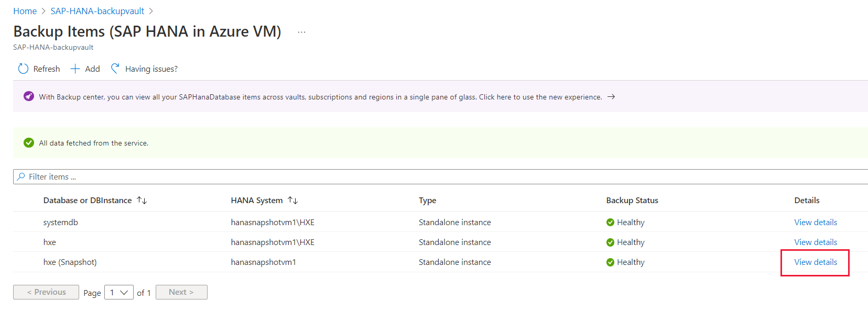Open the ellipsis menu beside the page title
The image size is (868, 311).
pyautogui.click(x=301, y=32)
